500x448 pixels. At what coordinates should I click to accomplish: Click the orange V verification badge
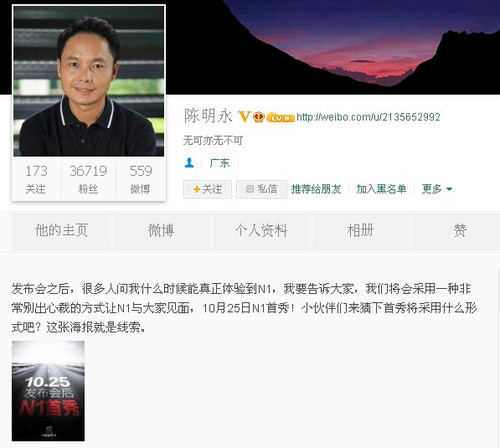click(x=244, y=117)
